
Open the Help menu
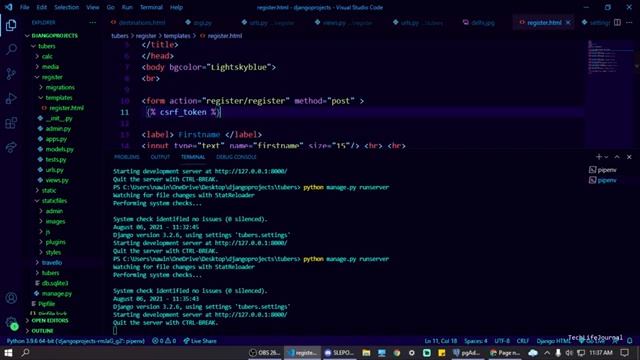[x=176, y=7]
